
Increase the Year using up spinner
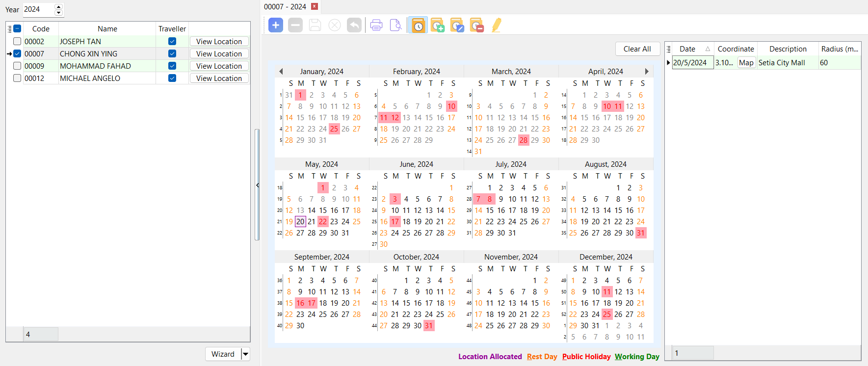click(x=58, y=7)
